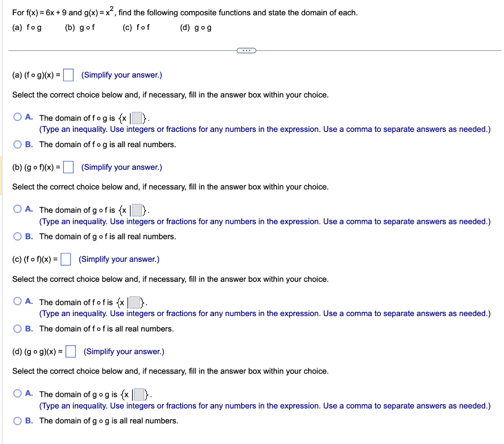Screen dimensions: 504x444
Task: Select choice A for the domain of g∘g
Action: point(17,394)
